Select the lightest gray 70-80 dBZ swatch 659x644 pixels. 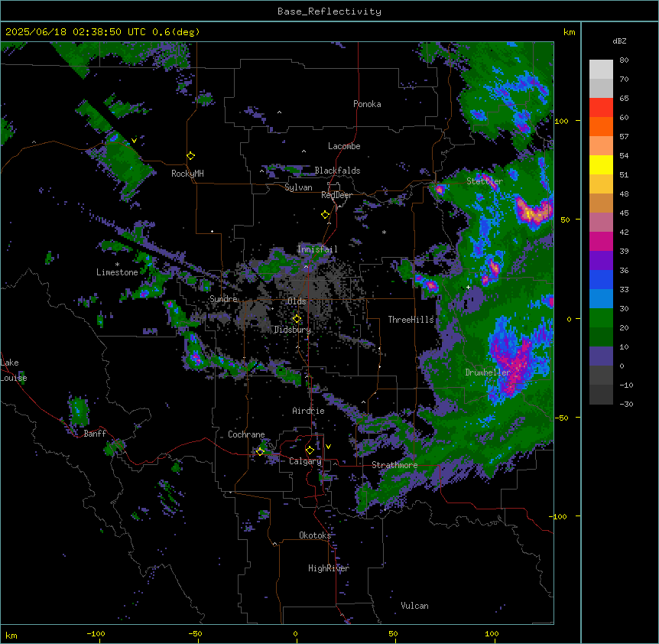[x=601, y=70]
